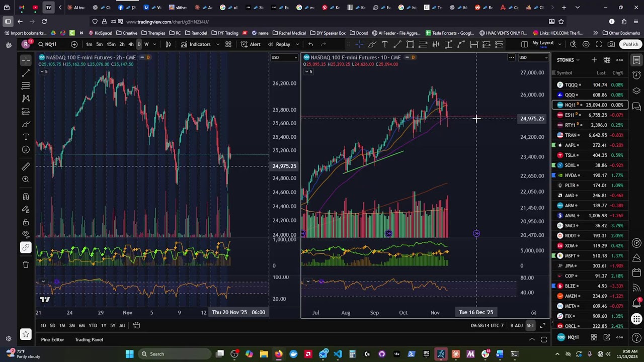Open the Indicators dialog
This screenshot has height=362, width=644.
[196, 44]
